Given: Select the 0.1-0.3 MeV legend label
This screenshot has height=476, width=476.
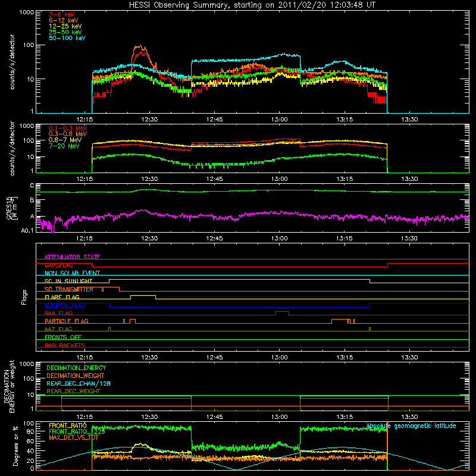Looking at the screenshot, I should click(68, 128).
